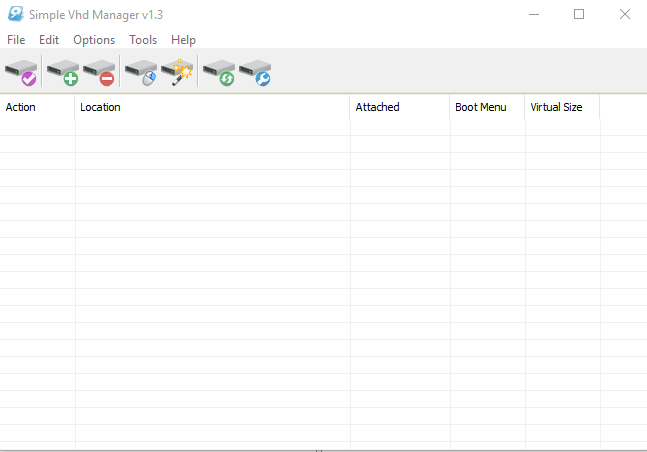Click the Attach/Detach VHD toolbar icon with purple checkmark

point(21,72)
